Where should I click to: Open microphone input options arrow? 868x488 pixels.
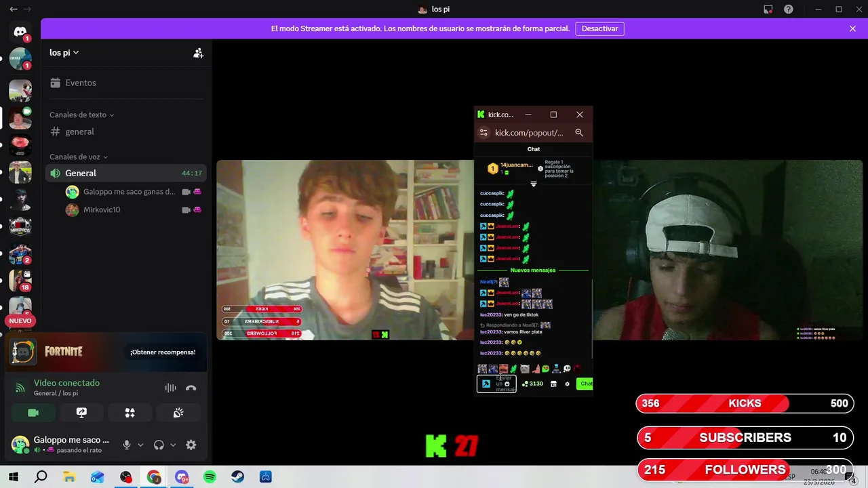point(140,445)
